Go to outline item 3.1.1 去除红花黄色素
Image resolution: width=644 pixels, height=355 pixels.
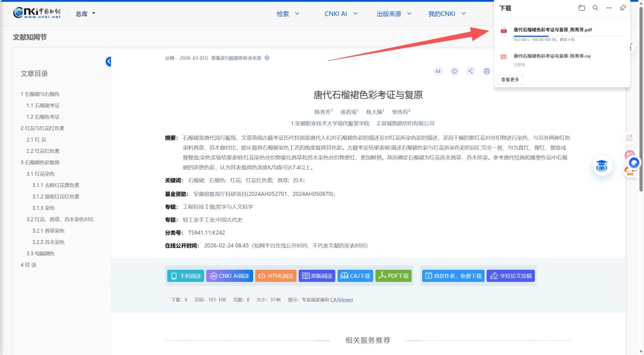56,185
